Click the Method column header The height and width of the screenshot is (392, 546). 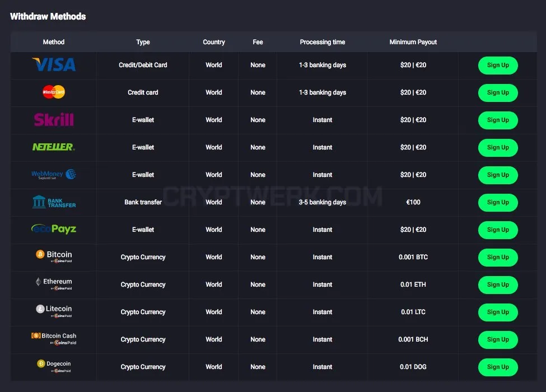pyautogui.click(x=54, y=42)
